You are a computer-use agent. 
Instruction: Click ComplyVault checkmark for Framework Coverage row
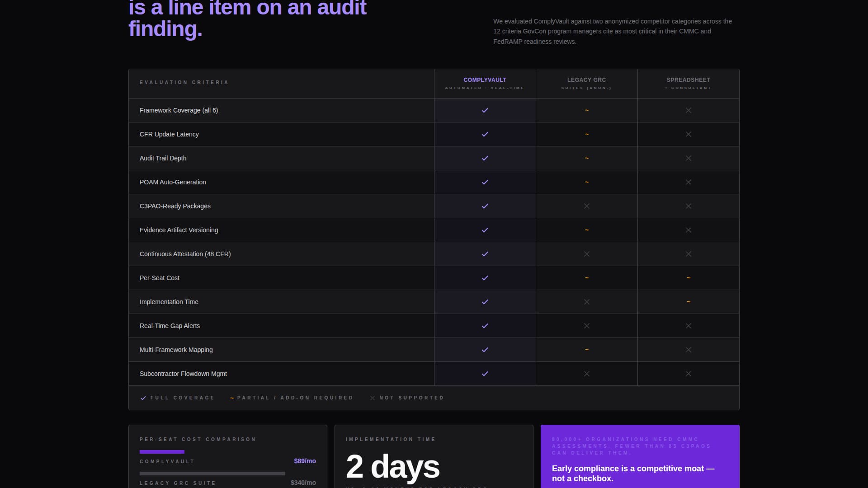485,110
